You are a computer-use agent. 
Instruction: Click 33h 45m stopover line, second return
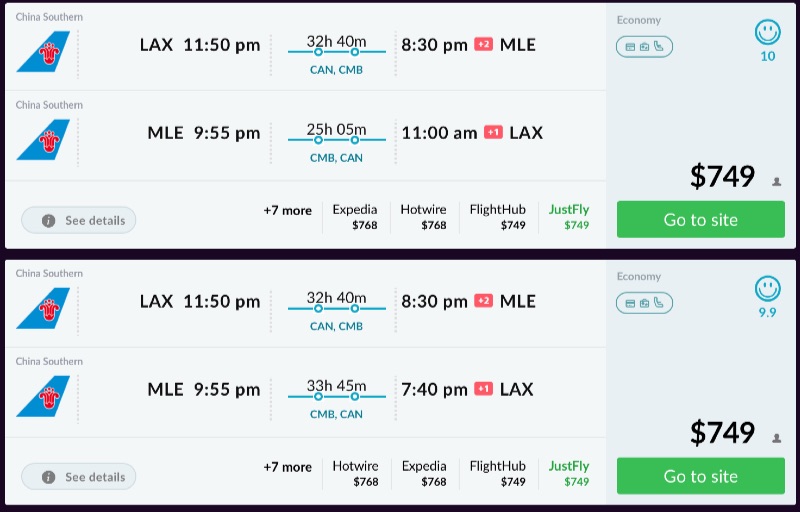[x=336, y=396]
